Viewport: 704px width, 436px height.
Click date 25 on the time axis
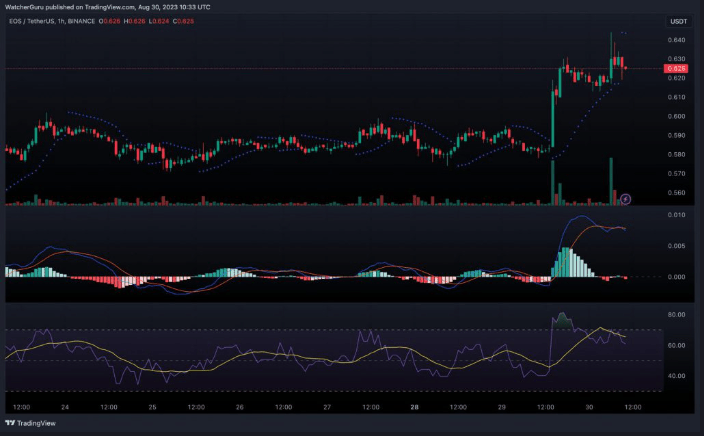152,407
